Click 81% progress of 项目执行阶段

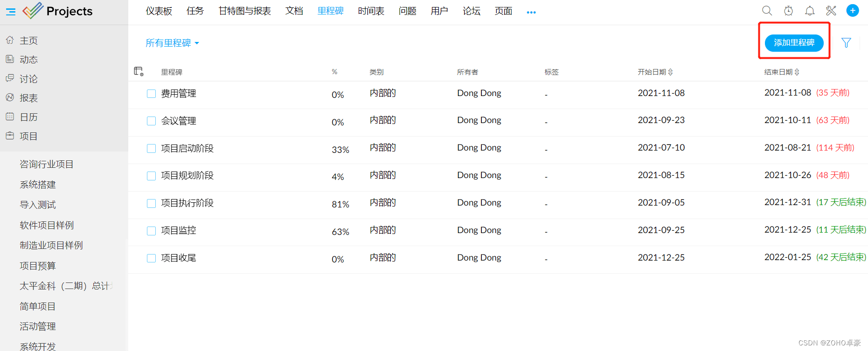pyautogui.click(x=340, y=205)
